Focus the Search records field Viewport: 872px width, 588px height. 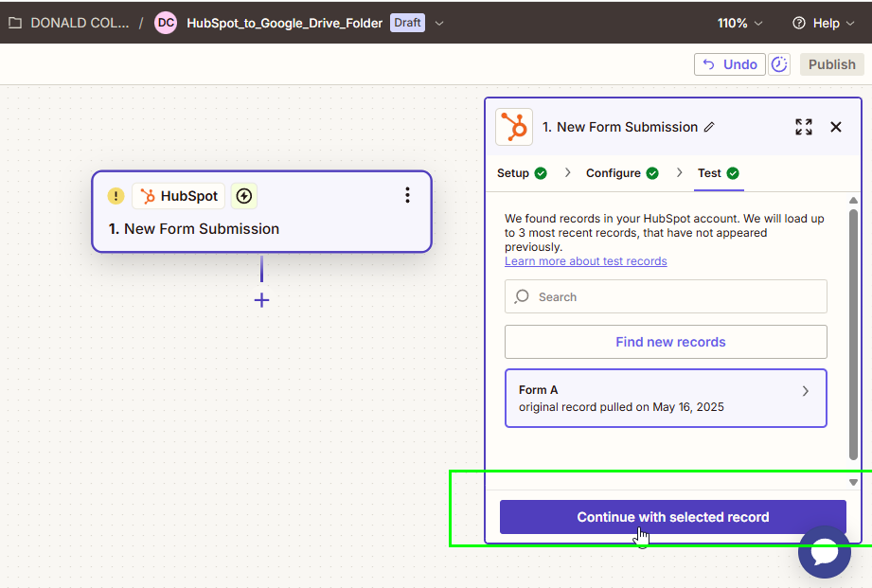click(x=666, y=296)
